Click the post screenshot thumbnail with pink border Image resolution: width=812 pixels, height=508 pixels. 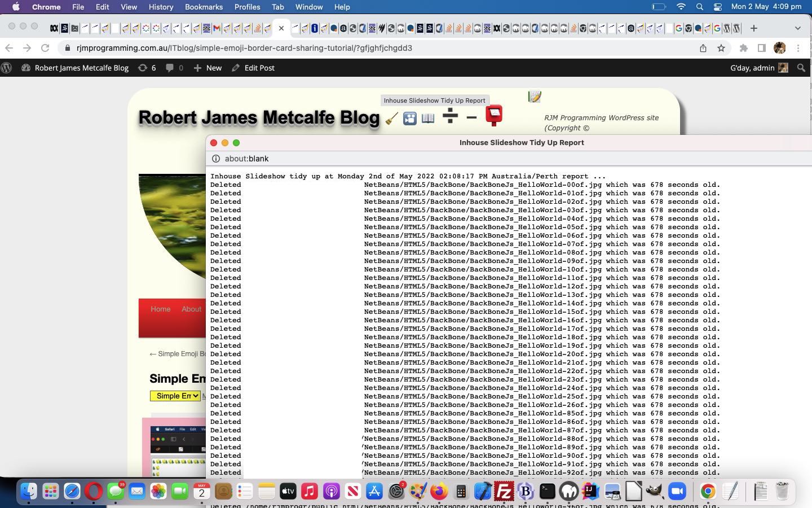click(x=175, y=448)
